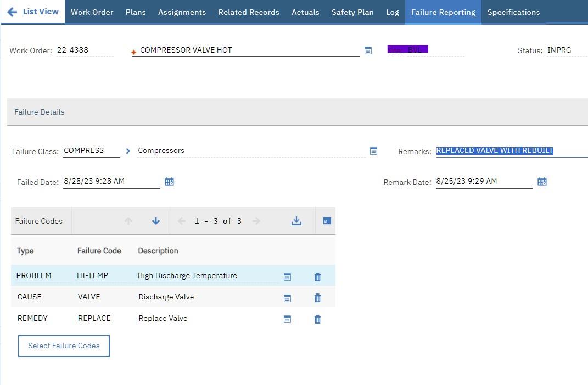The width and height of the screenshot is (588, 385).
Task: Download the Failure Codes table
Action: (296, 221)
